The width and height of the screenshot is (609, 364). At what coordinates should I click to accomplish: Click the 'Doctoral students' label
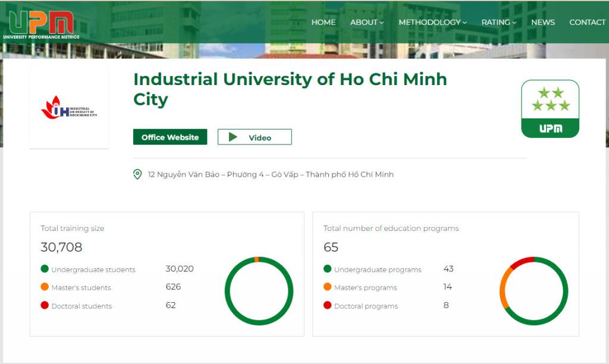(x=81, y=306)
